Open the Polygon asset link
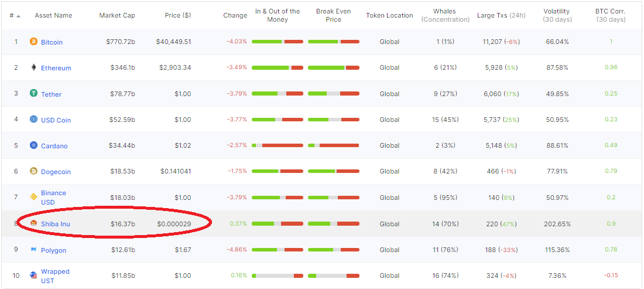Viewport: 644px width, 289px height. click(x=53, y=250)
